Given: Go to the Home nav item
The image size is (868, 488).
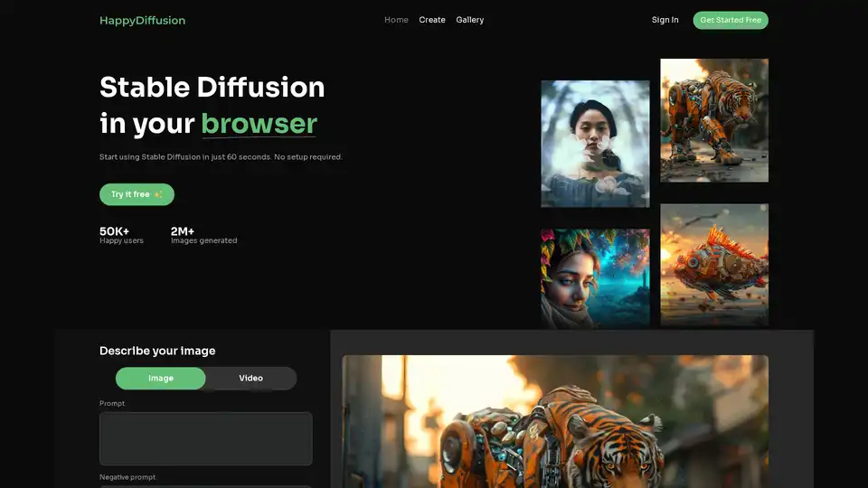Looking at the screenshot, I should (396, 20).
